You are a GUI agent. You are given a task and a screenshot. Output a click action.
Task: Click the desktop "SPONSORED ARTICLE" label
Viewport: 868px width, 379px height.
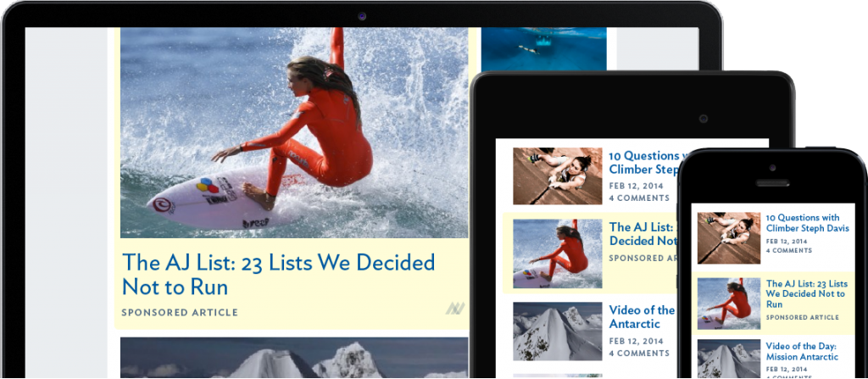pos(180,313)
